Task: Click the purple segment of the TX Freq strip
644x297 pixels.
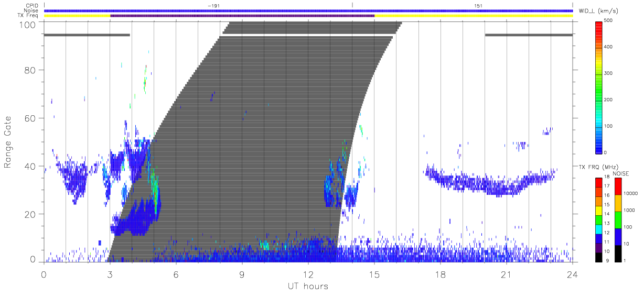Action: (x=242, y=16)
